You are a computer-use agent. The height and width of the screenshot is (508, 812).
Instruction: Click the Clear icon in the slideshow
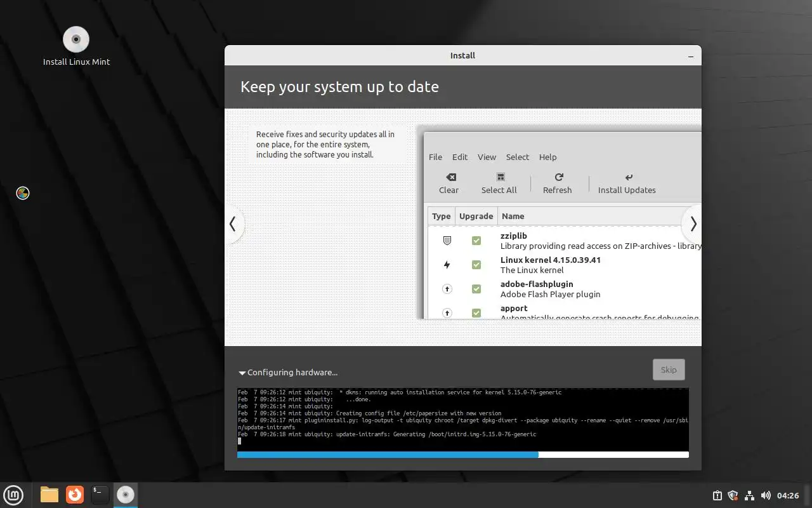pos(451,177)
